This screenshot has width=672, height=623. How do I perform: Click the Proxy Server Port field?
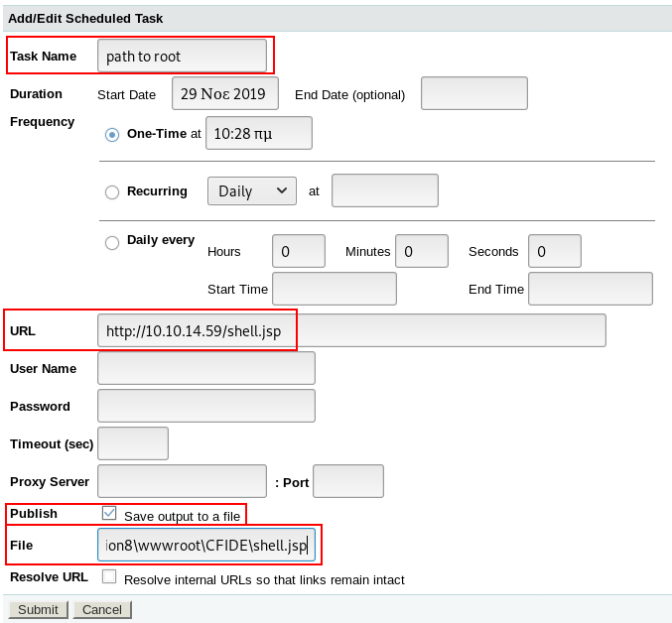(347, 481)
